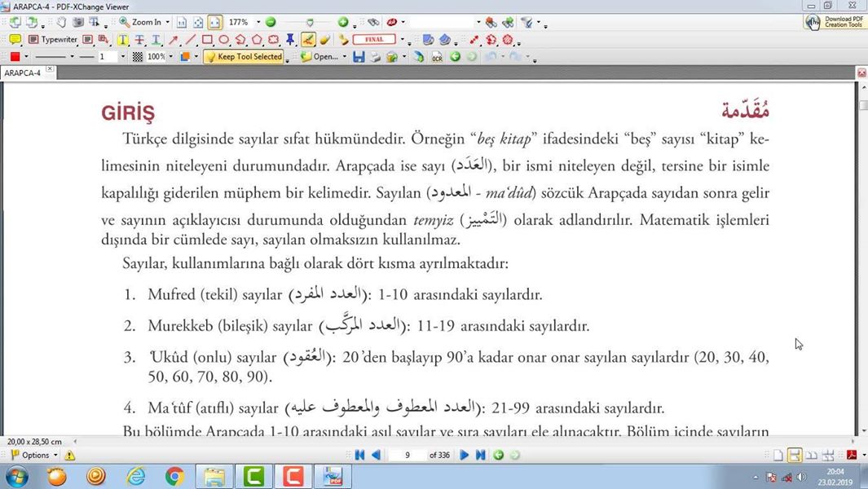
Task: Select the Underline text tool
Action: coord(156,40)
